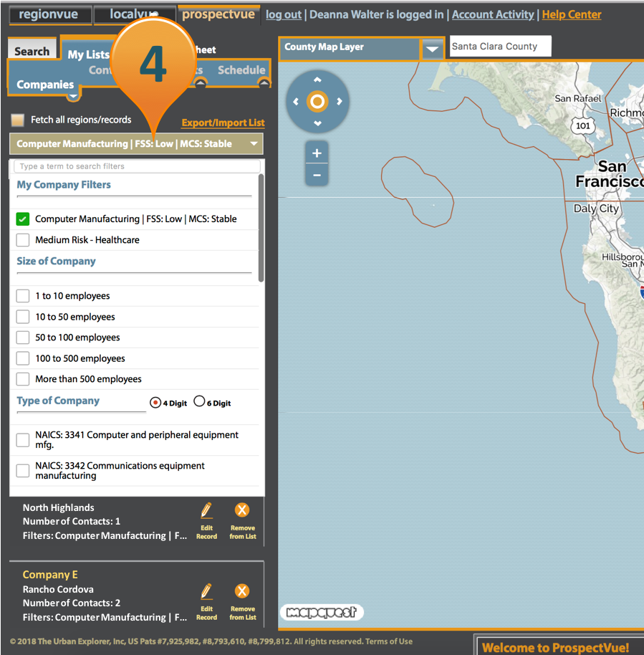The image size is (644, 655).
Task: Open Account Activity link
Action: pos(493,14)
